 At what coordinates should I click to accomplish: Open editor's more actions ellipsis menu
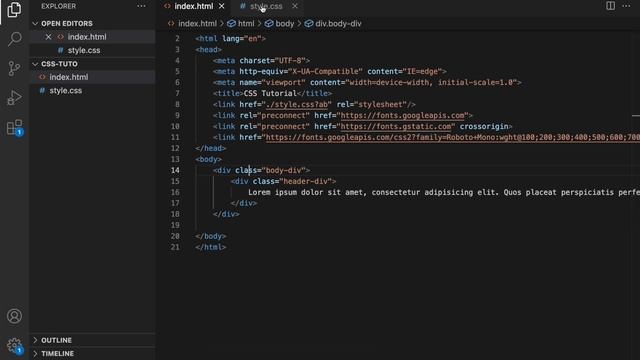626,6
